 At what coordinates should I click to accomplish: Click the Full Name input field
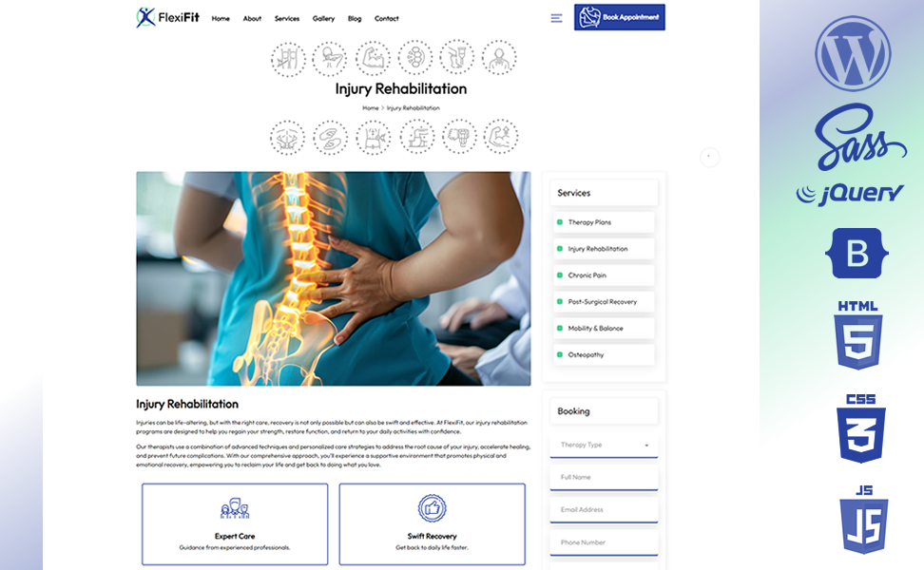(604, 478)
